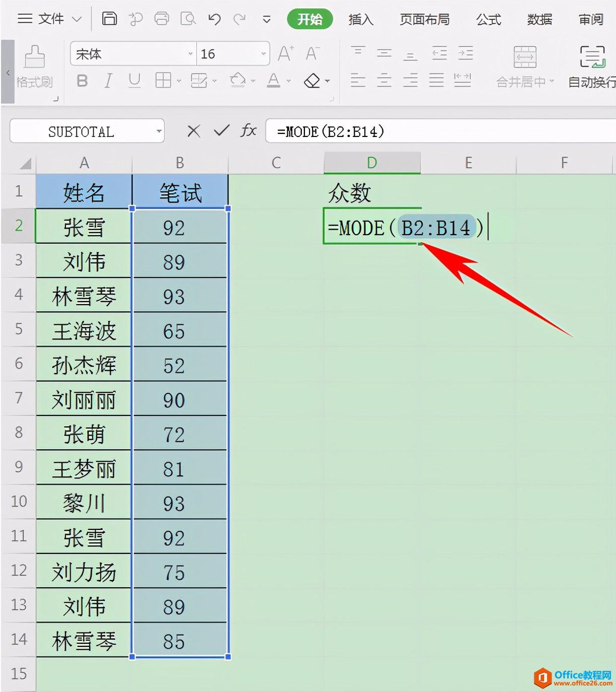This screenshot has height=692, width=616.
Task: Toggle Italic formatting
Action: pyautogui.click(x=108, y=81)
